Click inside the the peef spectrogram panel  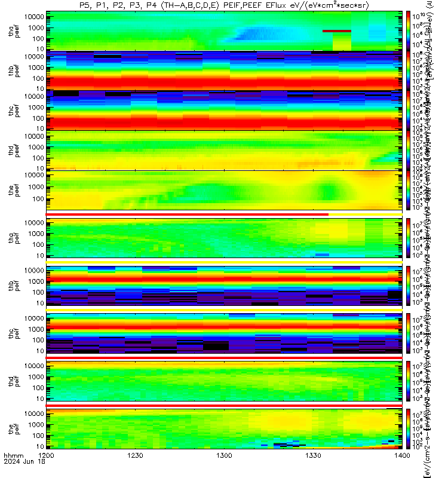[x=224, y=190]
